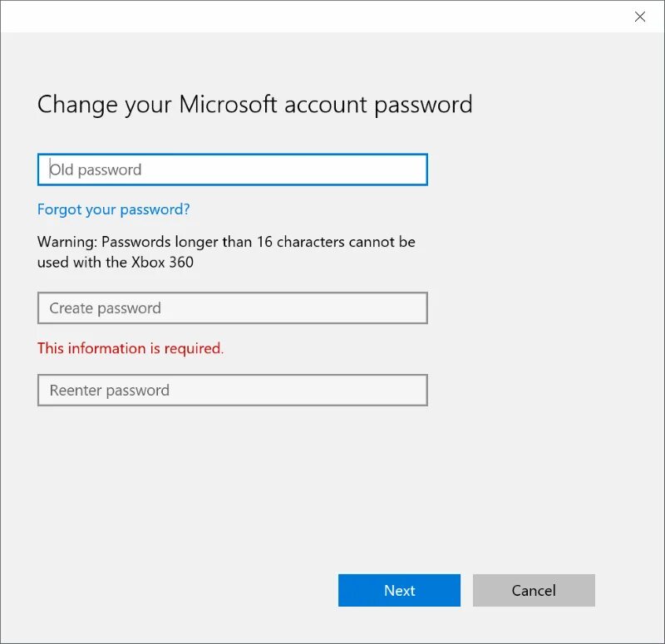
Task: Click the 'Change your Microsoft account password' heading
Action: click(255, 105)
